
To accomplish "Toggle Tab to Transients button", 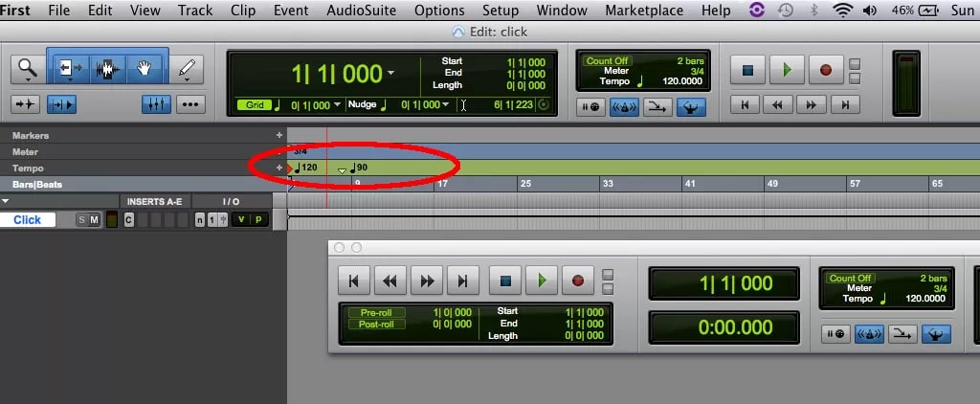I will coord(26,104).
